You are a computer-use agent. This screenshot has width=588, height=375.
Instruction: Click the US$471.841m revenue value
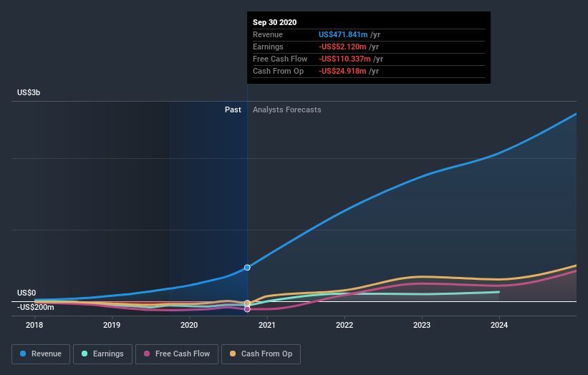pyautogui.click(x=343, y=34)
